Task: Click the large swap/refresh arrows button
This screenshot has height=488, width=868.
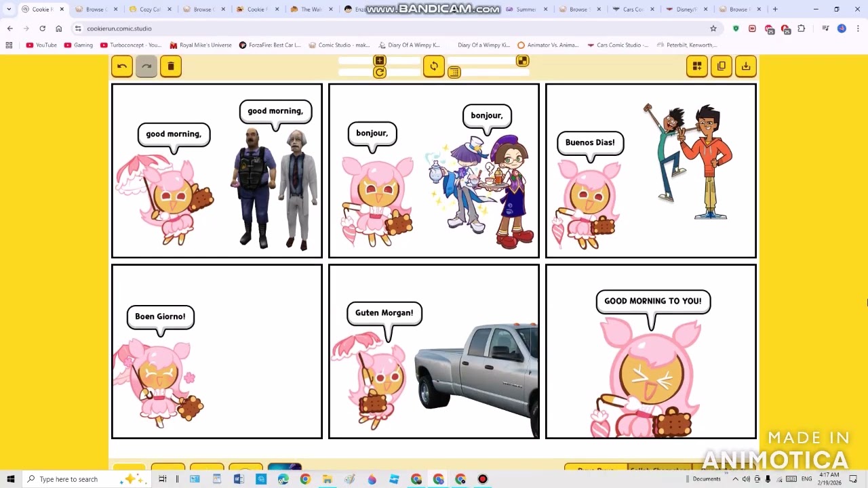Action: [x=434, y=66]
